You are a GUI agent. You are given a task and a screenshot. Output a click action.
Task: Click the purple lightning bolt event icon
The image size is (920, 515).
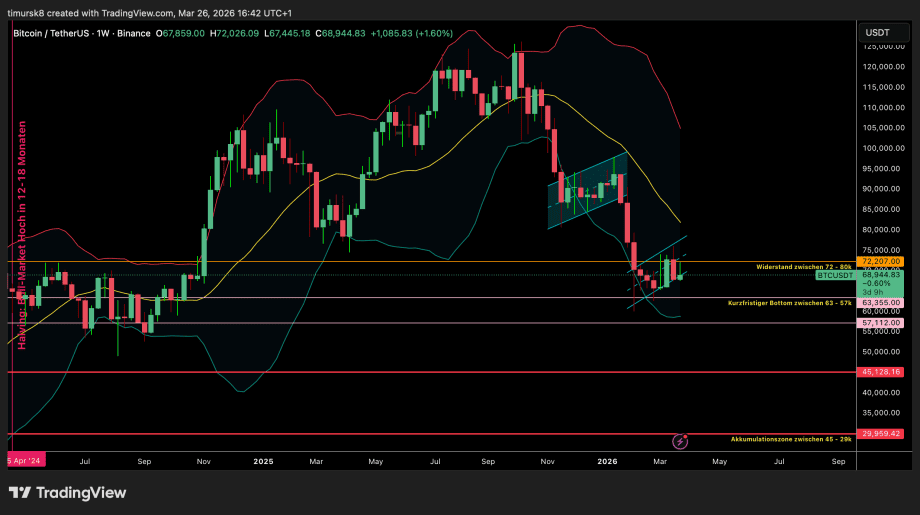tap(680, 441)
